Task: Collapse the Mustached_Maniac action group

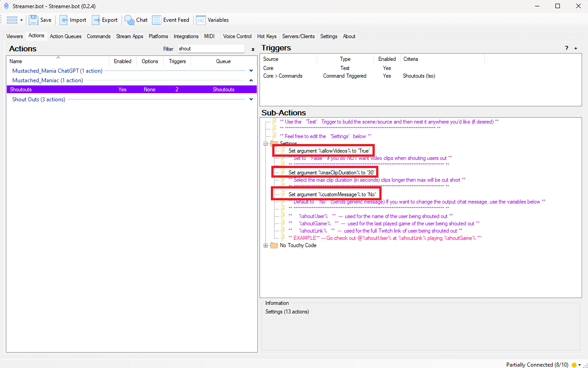Action: point(251,80)
